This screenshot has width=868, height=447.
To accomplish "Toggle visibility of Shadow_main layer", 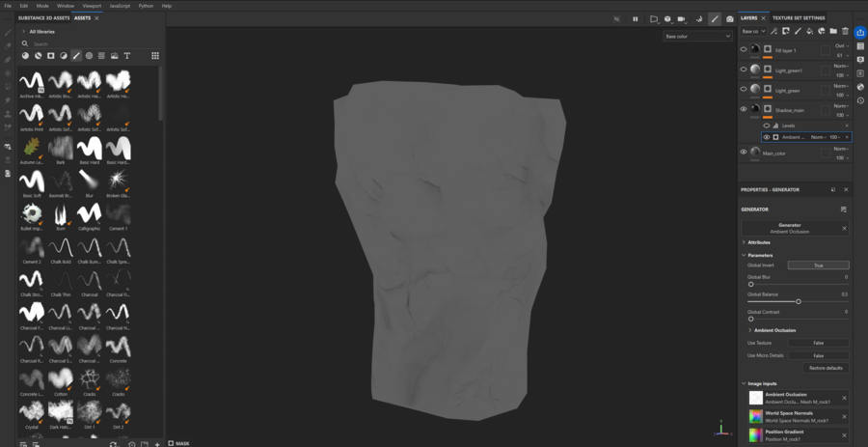I will [x=744, y=109].
